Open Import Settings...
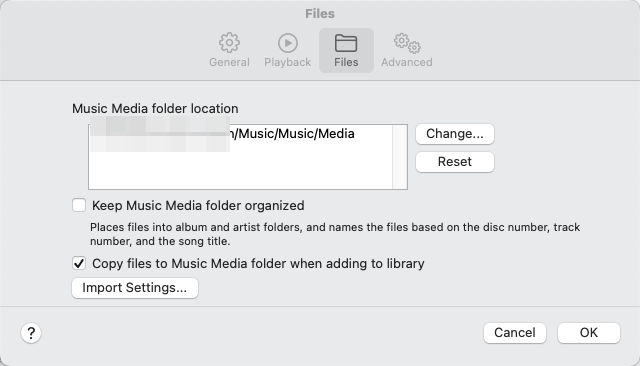The width and height of the screenshot is (640, 366). click(x=135, y=288)
